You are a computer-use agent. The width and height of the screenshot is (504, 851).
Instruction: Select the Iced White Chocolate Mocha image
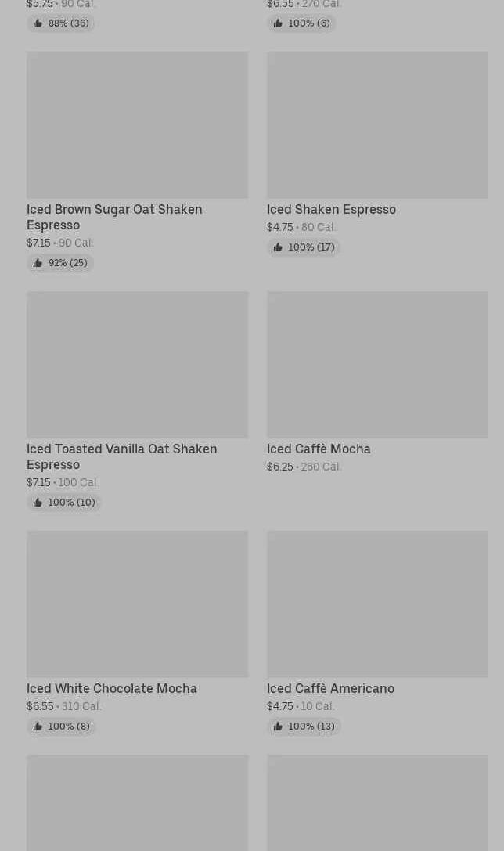pyautogui.click(x=137, y=604)
